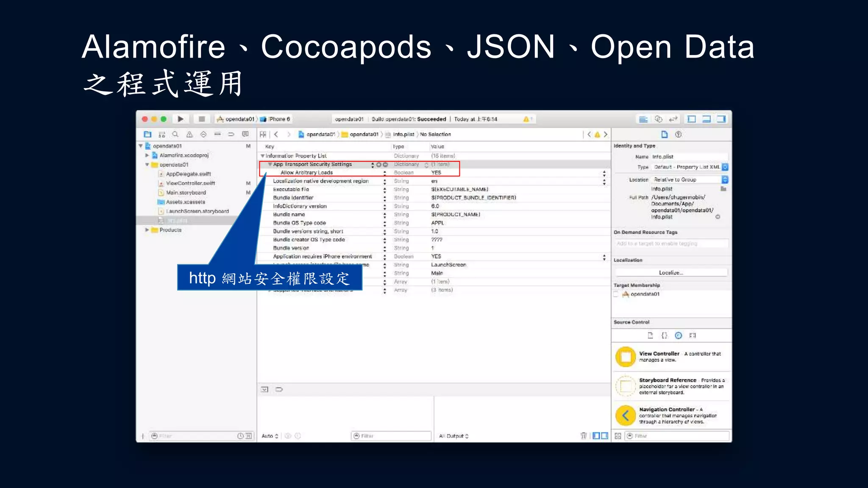
Task: Open the Symbol navigator icon
Action: [161, 134]
